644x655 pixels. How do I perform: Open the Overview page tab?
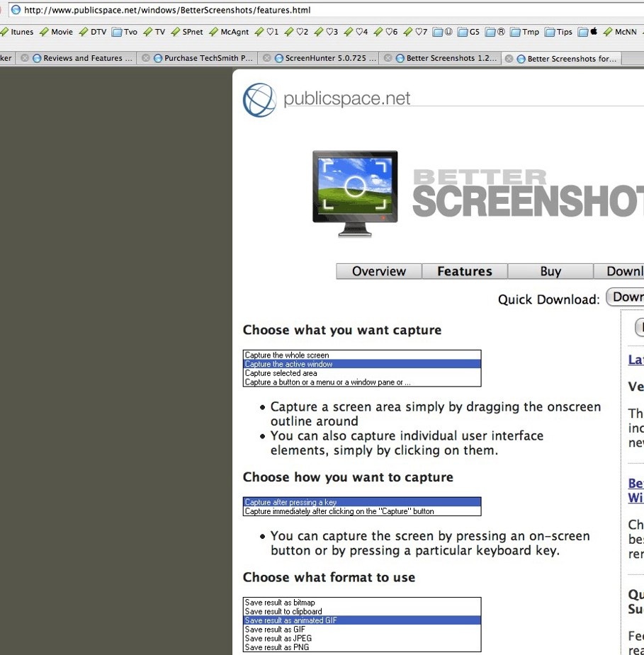click(x=379, y=272)
